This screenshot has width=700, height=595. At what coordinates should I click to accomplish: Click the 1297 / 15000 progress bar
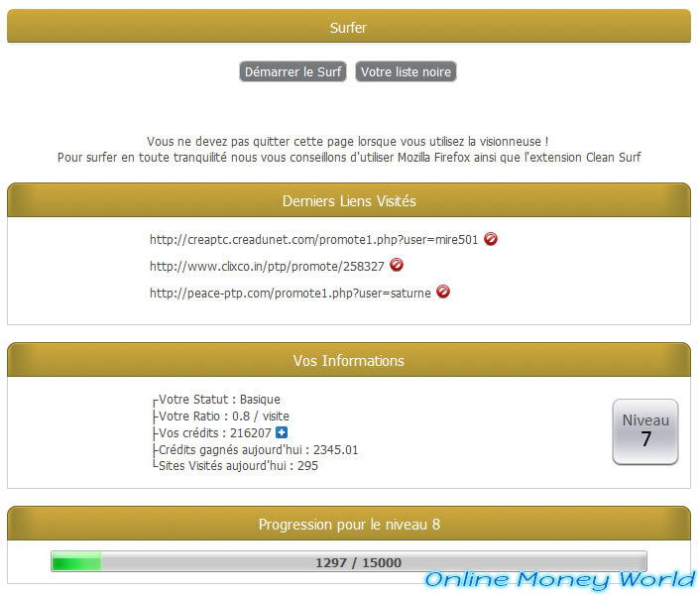(x=349, y=562)
